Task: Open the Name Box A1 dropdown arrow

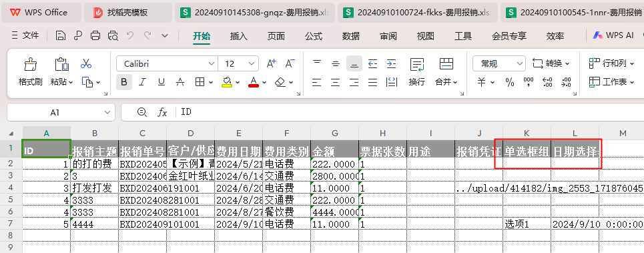Action: pos(107,112)
